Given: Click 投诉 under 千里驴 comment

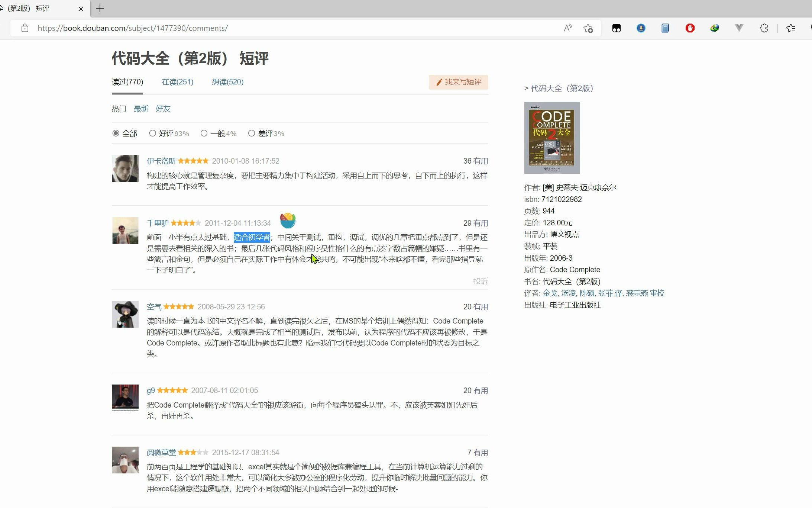Looking at the screenshot, I should tap(481, 281).
